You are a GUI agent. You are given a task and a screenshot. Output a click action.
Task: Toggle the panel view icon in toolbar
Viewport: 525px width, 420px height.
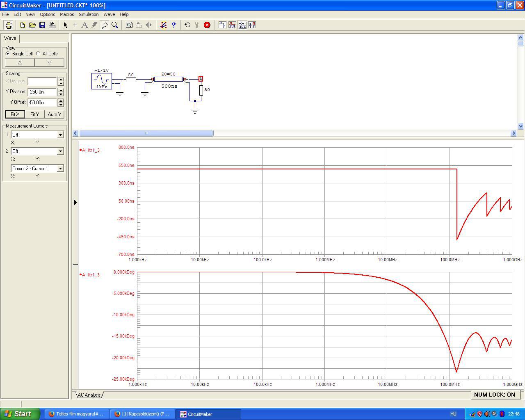tap(9, 25)
